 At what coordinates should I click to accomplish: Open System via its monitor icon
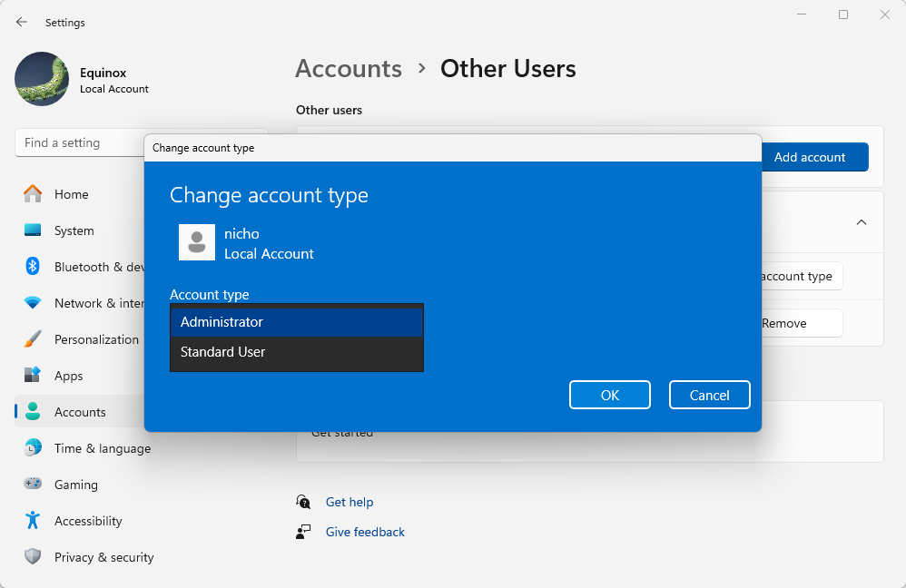pyautogui.click(x=33, y=230)
